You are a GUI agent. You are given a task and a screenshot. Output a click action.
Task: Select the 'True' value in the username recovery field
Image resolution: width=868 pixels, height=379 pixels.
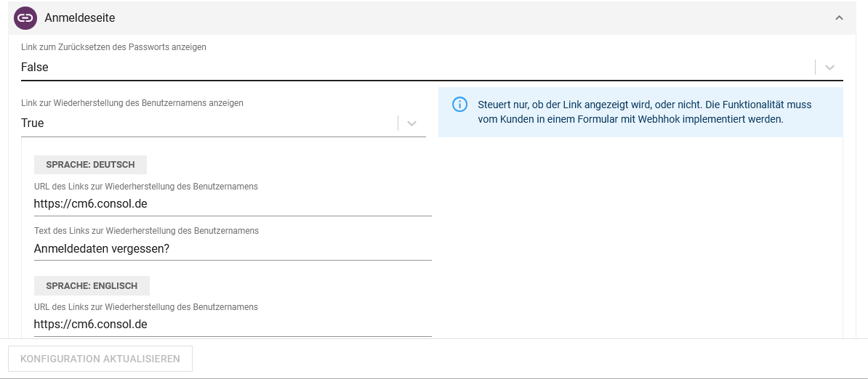coord(33,123)
